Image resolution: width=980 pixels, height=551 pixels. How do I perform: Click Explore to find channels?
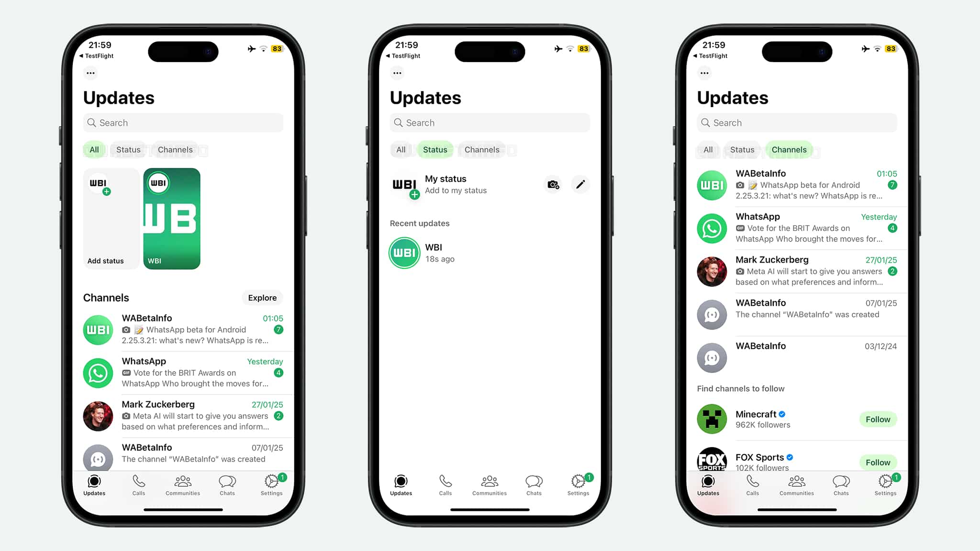tap(262, 298)
